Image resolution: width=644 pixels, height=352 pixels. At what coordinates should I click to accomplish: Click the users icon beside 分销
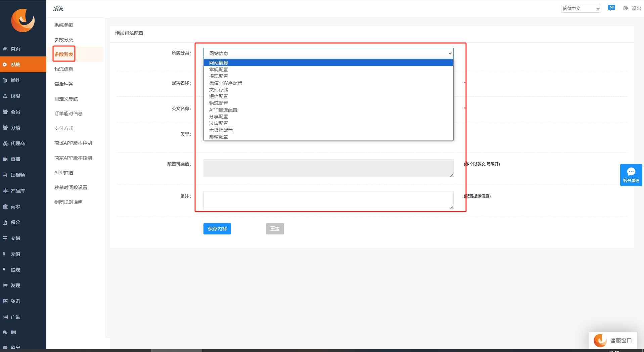(x=5, y=128)
